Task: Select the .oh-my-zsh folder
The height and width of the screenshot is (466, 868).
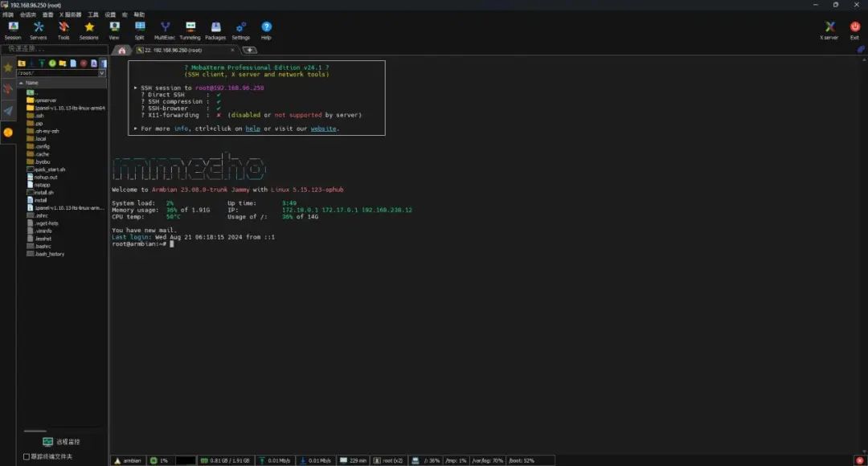Action: click(43, 131)
